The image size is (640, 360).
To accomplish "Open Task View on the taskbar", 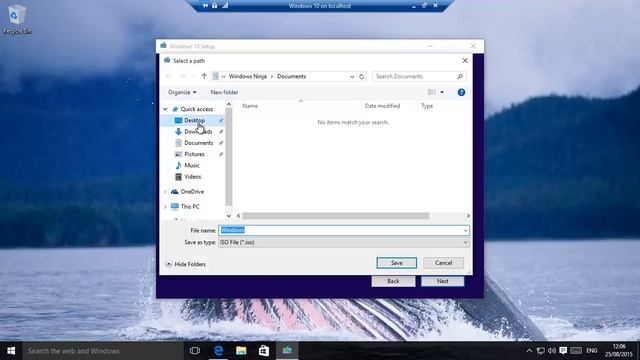I will pos(195,351).
